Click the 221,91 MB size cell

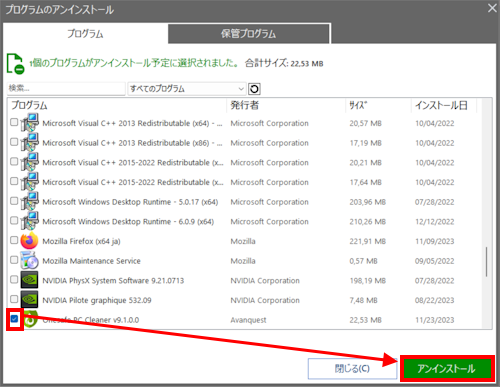(367, 241)
